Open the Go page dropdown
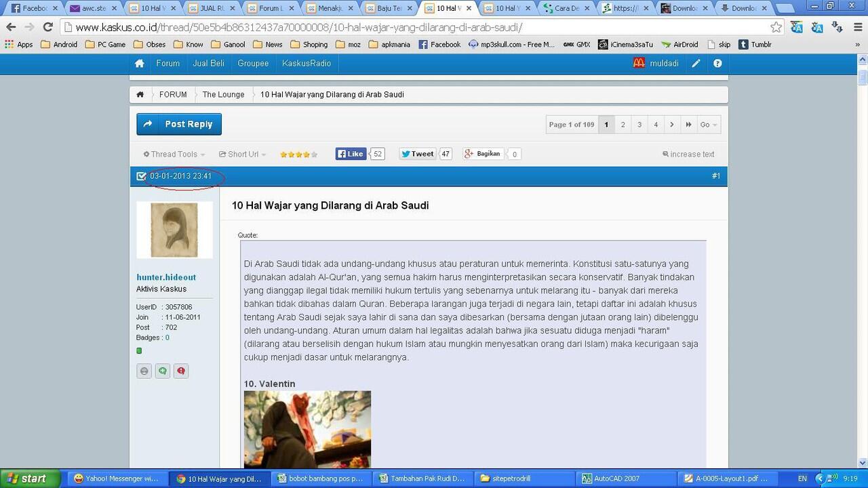This screenshot has height=488, width=868. tap(709, 125)
